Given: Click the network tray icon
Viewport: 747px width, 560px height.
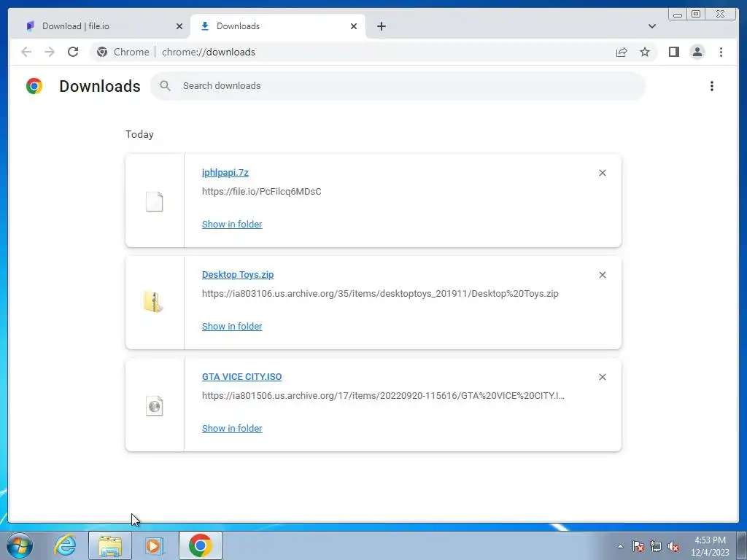Looking at the screenshot, I should [656, 547].
